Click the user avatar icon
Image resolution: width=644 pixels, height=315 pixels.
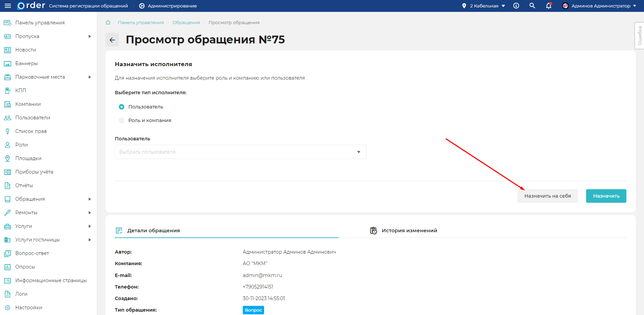click(x=565, y=6)
